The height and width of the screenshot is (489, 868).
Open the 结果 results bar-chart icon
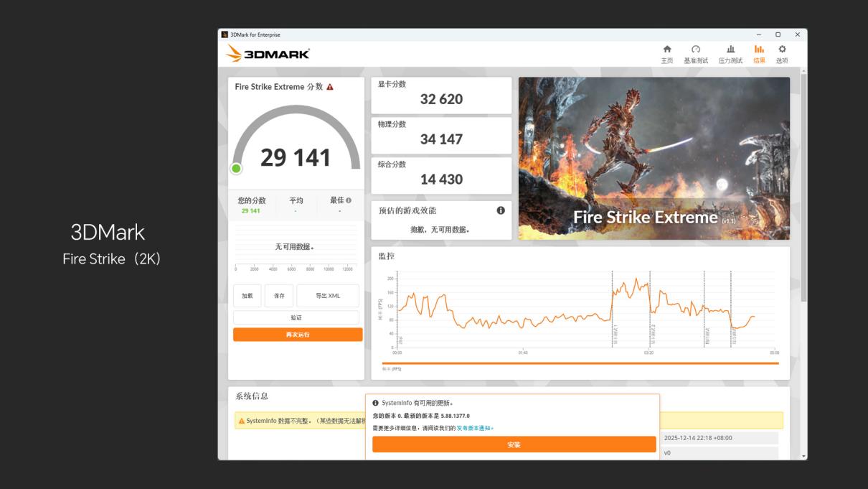(759, 50)
